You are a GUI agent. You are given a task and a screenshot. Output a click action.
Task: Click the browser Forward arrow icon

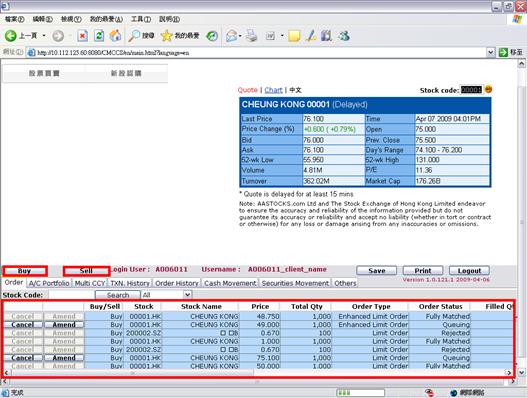coord(58,36)
